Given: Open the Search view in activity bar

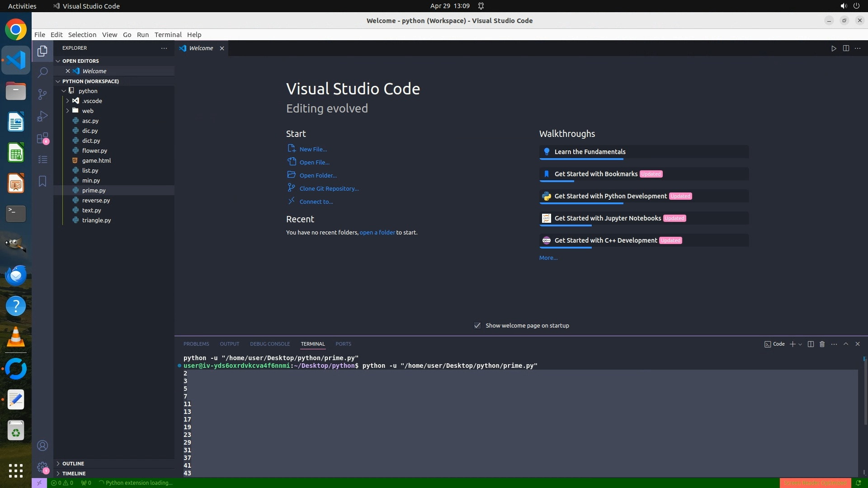Looking at the screenshot, I should [x=42, y=72].
